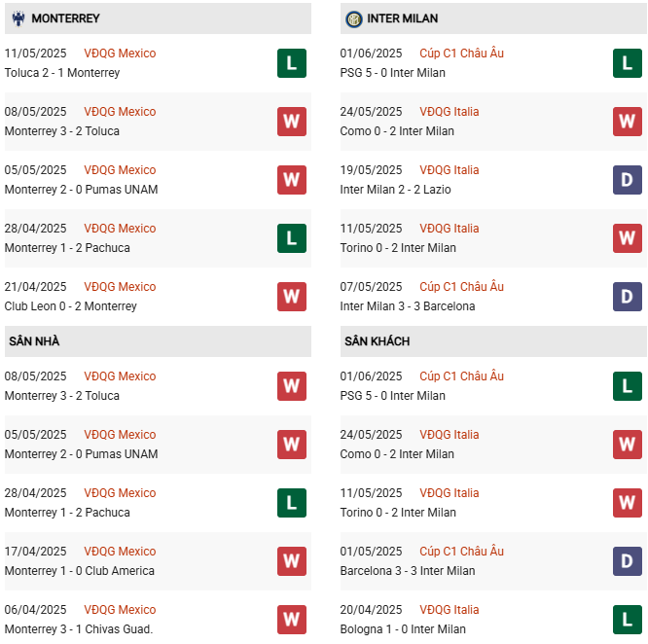Viewport: 648px width, 644px height.
Task: Click the D badge for Inter Milan 2-2 Lazio
Action: (627, 180)
